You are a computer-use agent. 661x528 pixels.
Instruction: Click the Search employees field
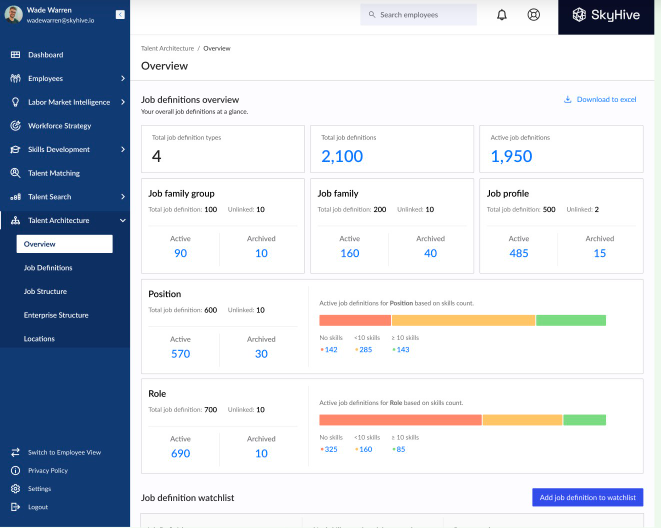point(418,15)
